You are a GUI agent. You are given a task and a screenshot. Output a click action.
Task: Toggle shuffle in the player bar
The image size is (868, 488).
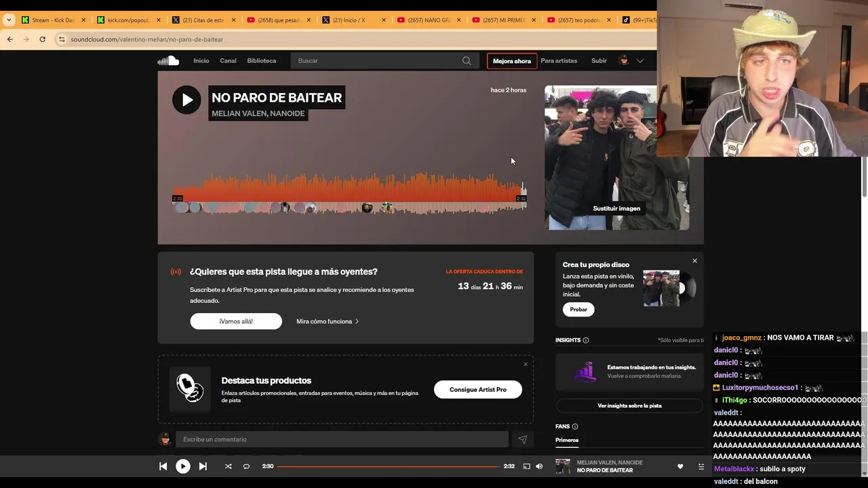[x=228, y=466]
